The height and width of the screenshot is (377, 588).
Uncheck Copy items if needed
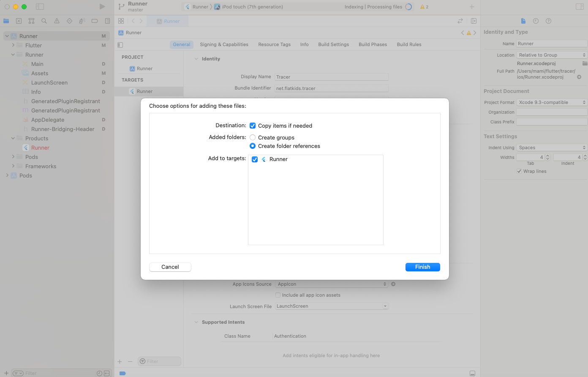[253, 126]
